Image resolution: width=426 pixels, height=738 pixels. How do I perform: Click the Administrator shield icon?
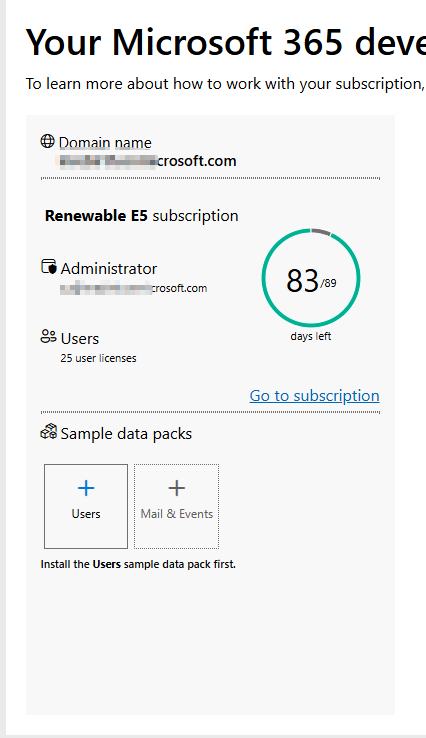click(48, 266)
